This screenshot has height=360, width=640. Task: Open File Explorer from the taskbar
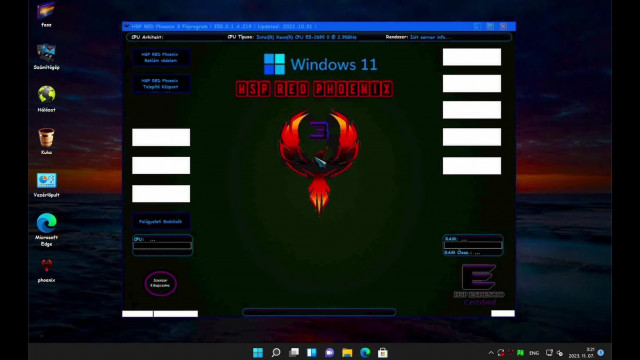coord(347,352)
